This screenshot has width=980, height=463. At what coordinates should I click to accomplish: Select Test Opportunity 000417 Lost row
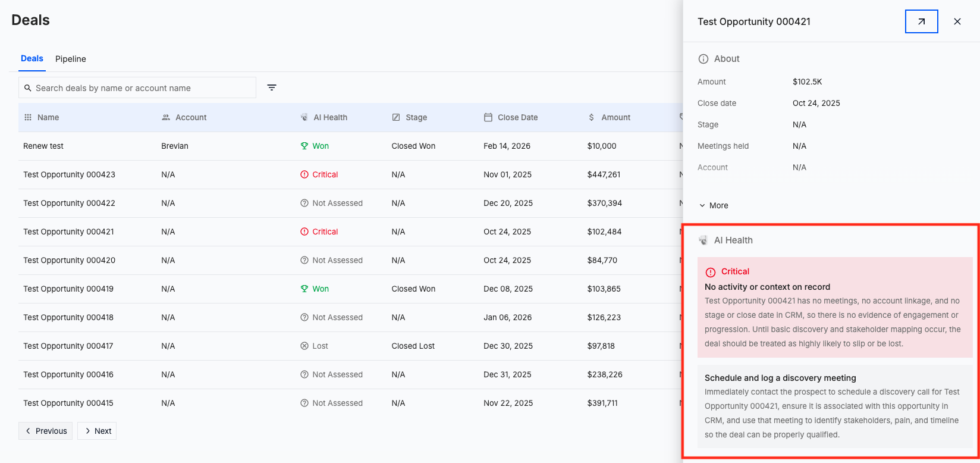point(68,346)
